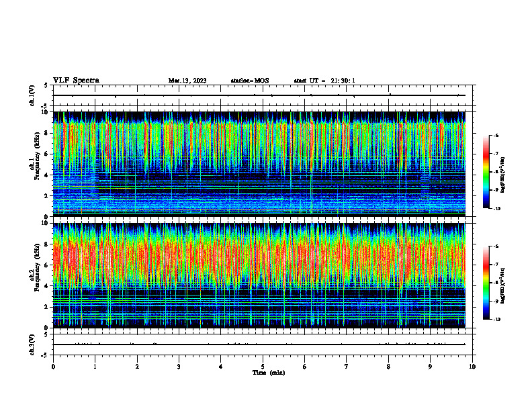Select the date text "Mar.13, 2023"
Image resolution: width=532 pixels, height=411 pixels.
tap(187, 81)
